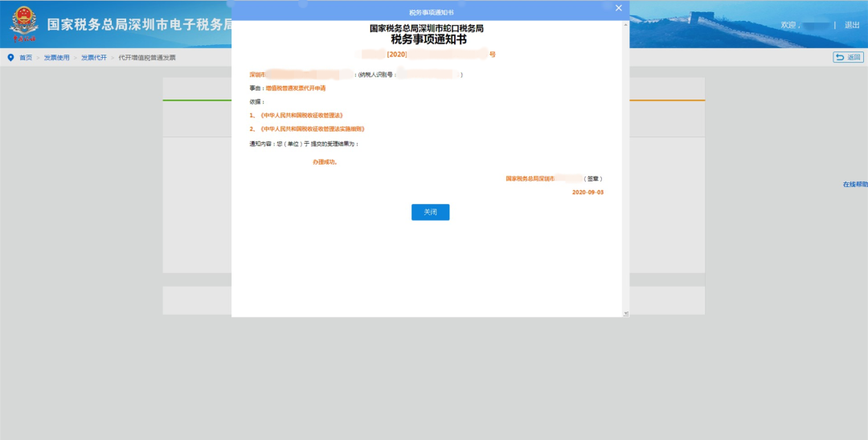Viewport: 868px width, 440px height.
Task: Click the document number [2020] text
Action: [397, 55]
